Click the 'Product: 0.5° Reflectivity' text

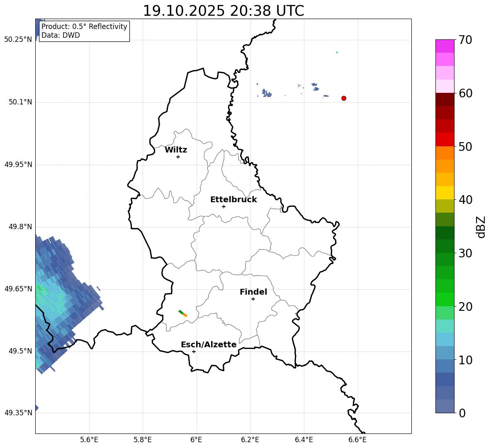[84, 27]
